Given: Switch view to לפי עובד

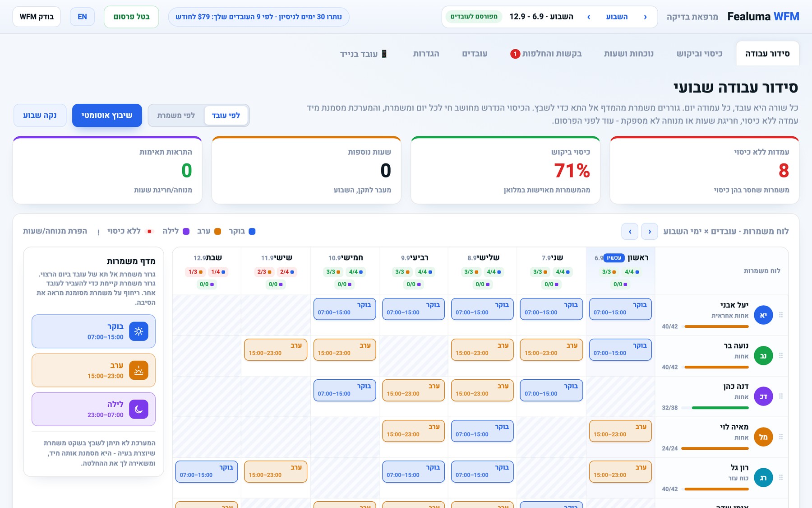Looking at the screenshot, I should pyautogui.click(x=226, y=116).
